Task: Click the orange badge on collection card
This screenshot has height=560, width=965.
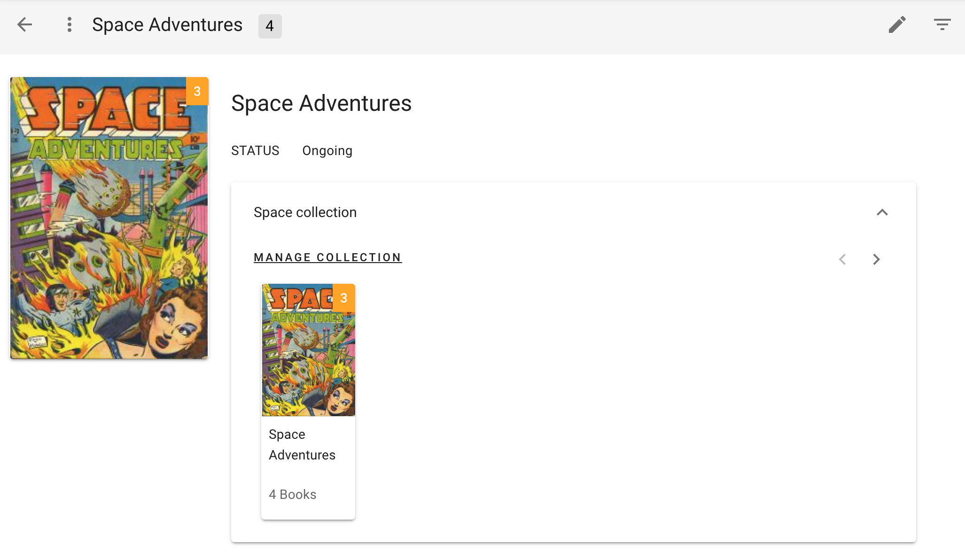Action: coord(343,298)
